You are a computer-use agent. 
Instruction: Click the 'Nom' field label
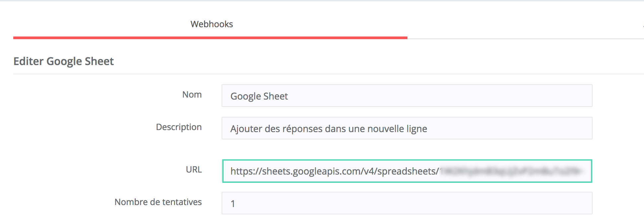[192, 95]
